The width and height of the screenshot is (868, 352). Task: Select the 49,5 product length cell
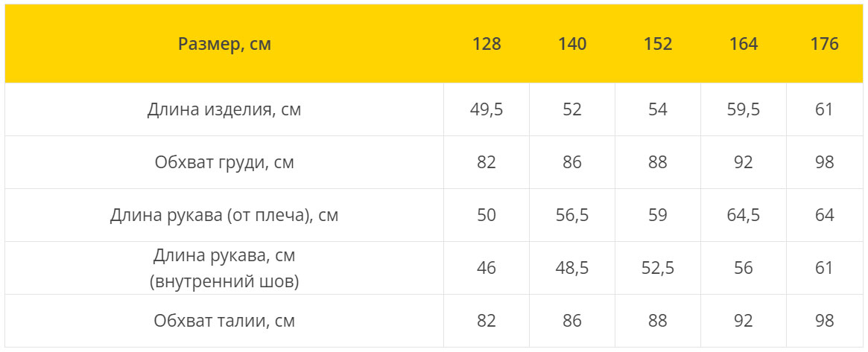(x=487, y=109)
